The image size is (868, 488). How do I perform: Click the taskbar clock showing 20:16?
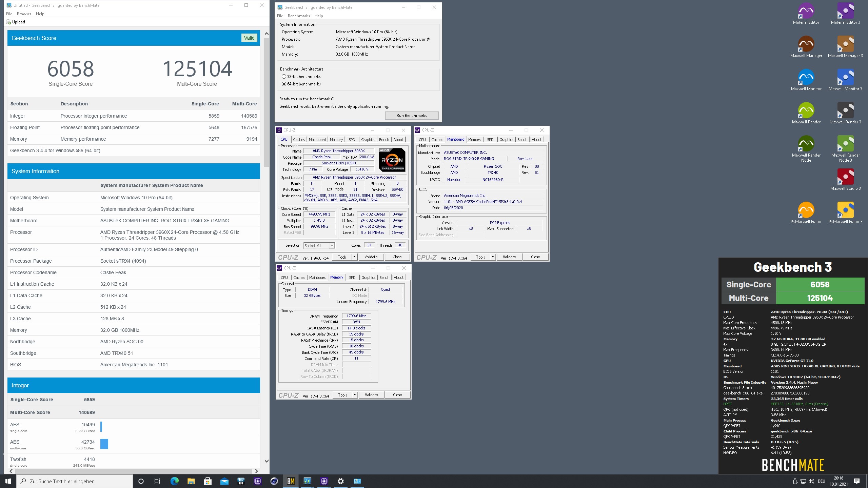[x=839, y=481]
